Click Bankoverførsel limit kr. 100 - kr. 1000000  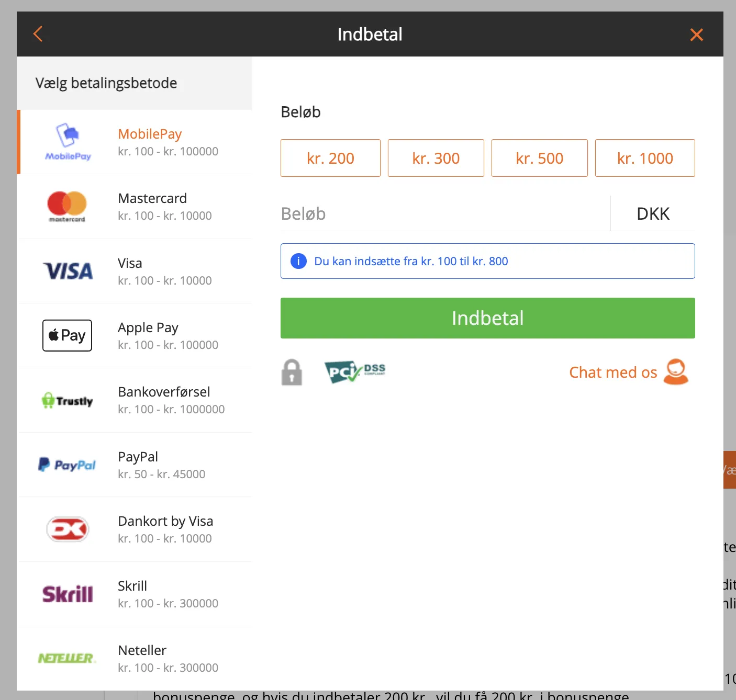171,409
